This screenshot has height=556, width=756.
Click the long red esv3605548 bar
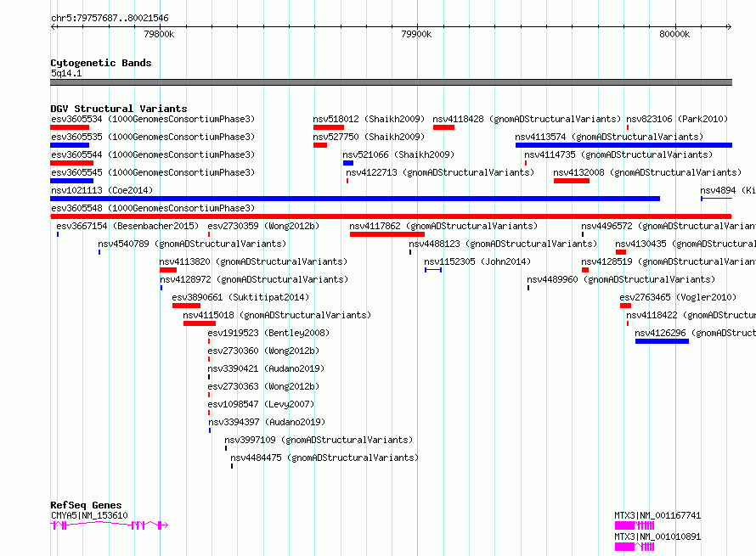pos(391,216)
